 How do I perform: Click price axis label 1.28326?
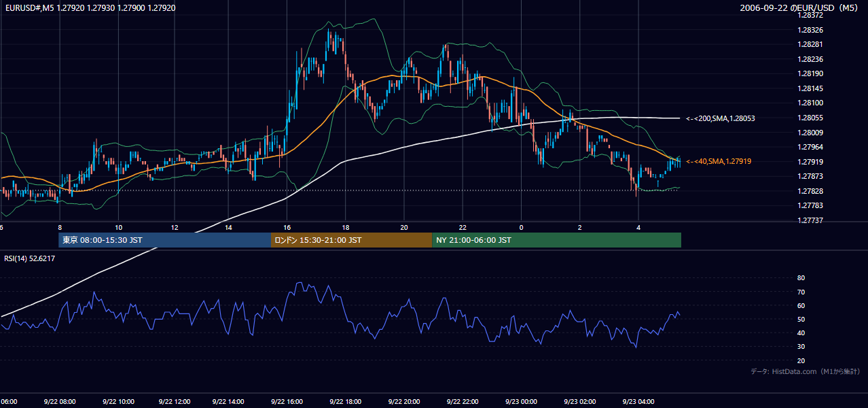(812, 30)
